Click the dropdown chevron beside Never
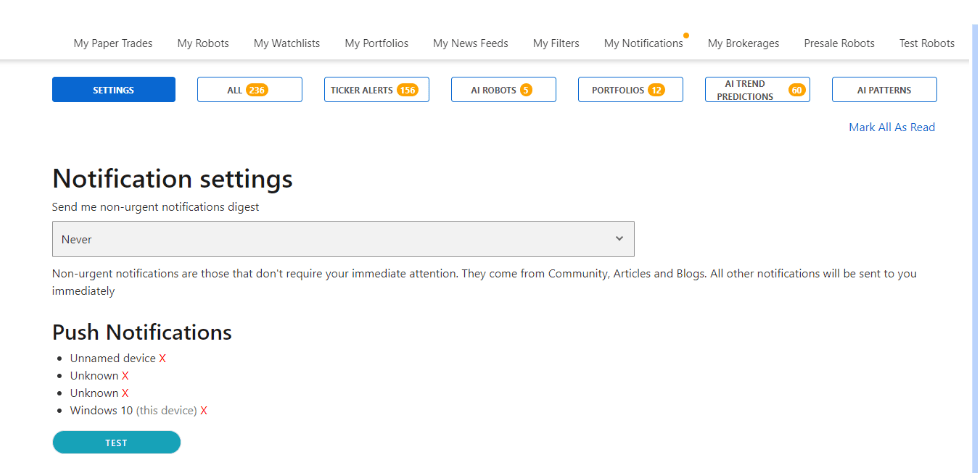 [619, 238]
